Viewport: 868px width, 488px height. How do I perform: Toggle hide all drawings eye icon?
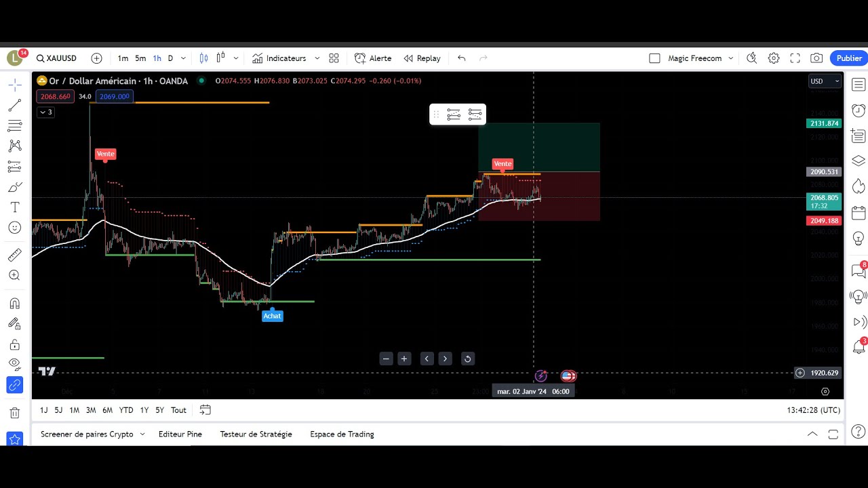coord(15,365)
